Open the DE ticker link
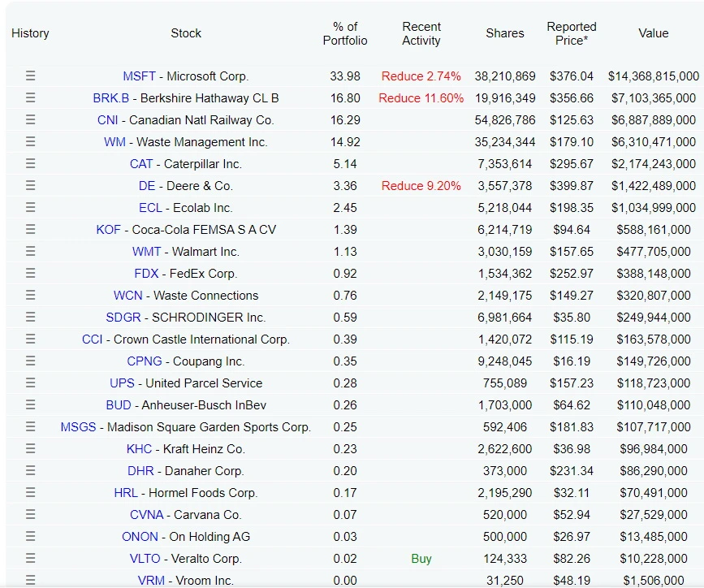Screen dimensions: 704x588 [x=147, y=186]
